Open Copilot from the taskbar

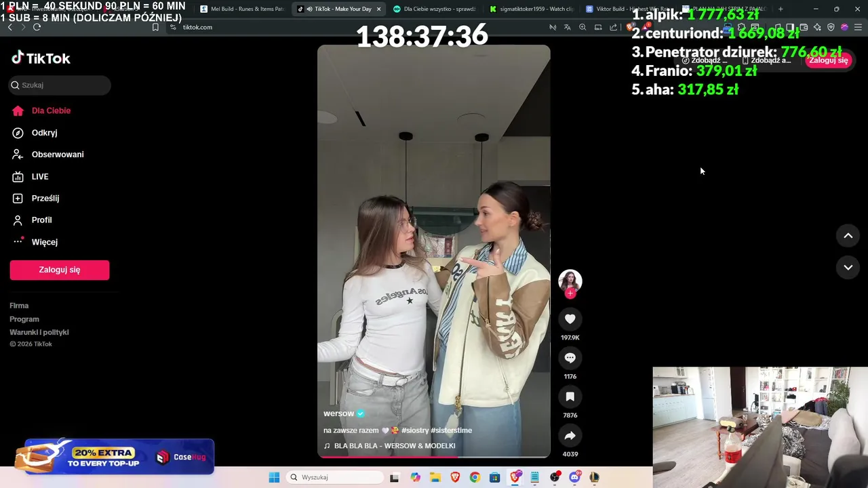coord(415,477)
